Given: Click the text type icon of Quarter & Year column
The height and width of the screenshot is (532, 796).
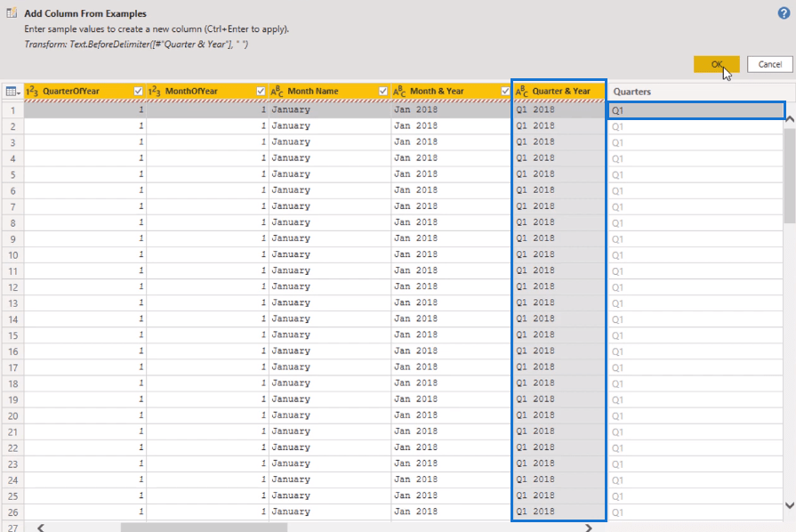Looking at the screenshot, I should click(521, 91).
